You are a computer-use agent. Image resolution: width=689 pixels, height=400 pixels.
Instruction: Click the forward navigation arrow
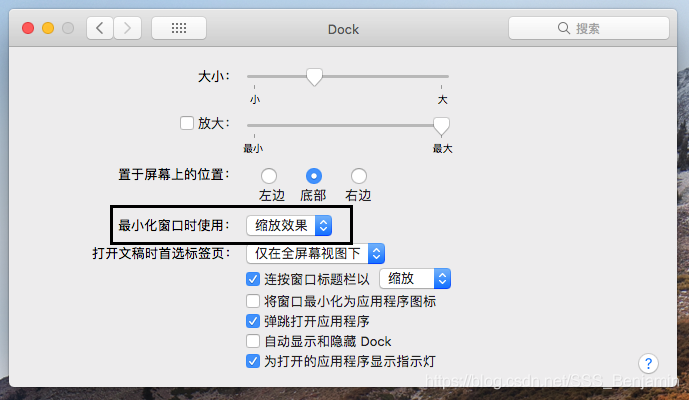click(x=127, y=29)
